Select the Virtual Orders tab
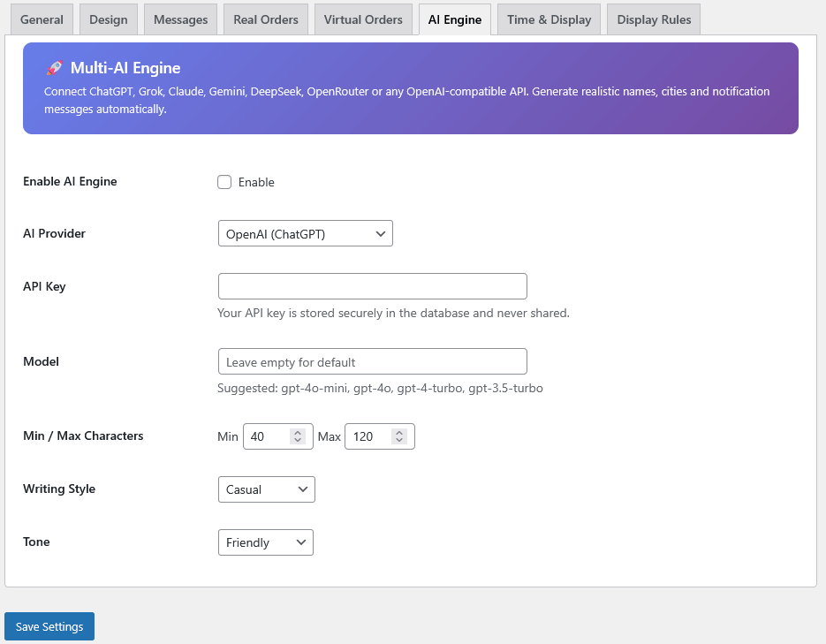Viewport: 826px width, 644px height. [x=363, y=19]
